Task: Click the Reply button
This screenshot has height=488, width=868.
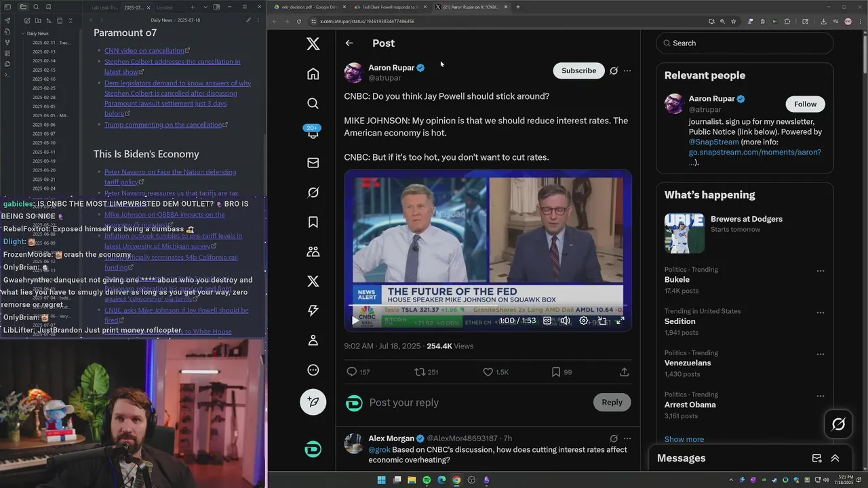Action: (x=612, y=402)
